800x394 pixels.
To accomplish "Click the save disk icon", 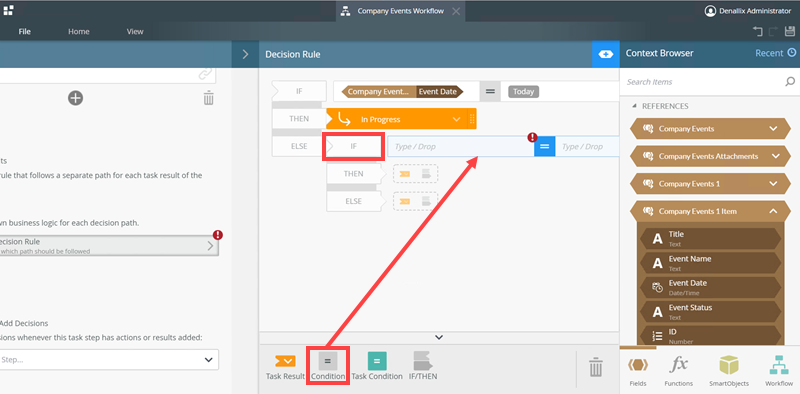I will [790, 32].
